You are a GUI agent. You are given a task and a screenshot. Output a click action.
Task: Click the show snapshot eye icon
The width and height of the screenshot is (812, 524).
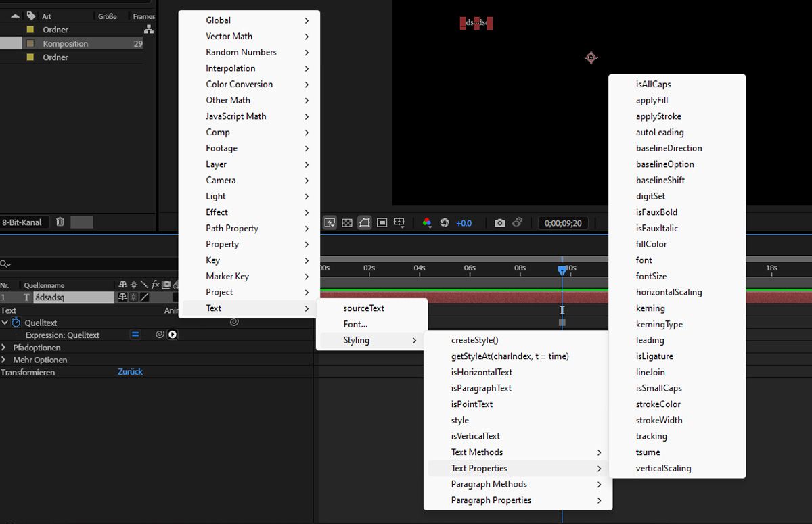pos(518,222)
